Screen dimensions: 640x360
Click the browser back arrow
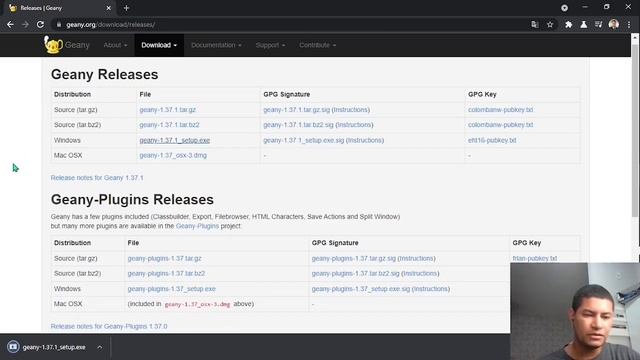pos(10,24)
